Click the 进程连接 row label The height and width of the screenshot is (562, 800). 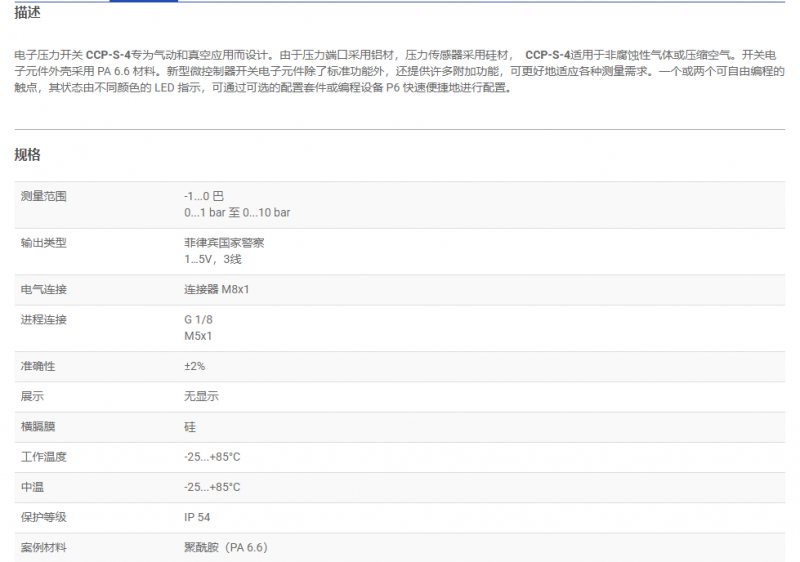(x=43, y=320)
